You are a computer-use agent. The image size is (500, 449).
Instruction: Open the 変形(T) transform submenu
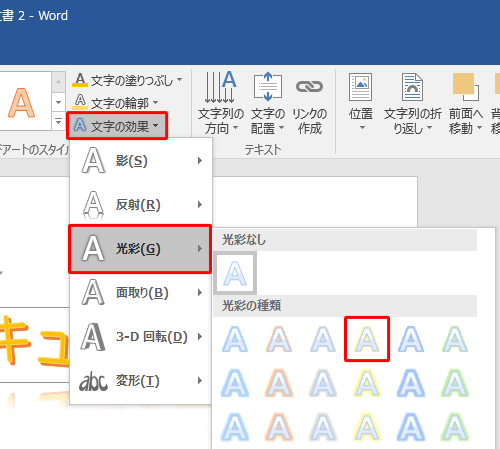tap(141, 381)
